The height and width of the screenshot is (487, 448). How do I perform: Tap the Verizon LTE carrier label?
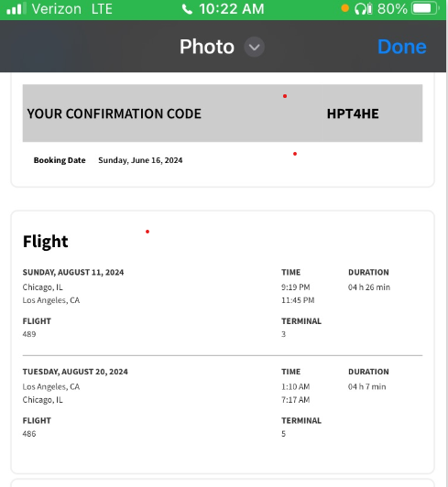pos(71,9)
